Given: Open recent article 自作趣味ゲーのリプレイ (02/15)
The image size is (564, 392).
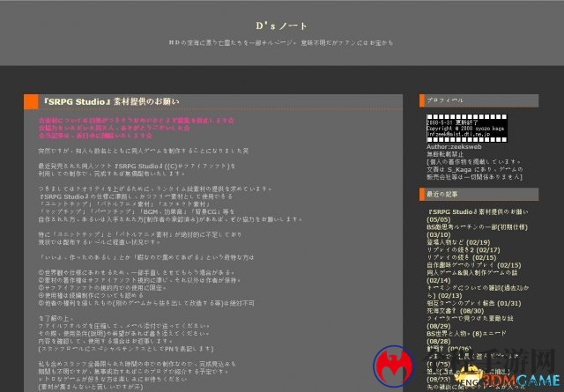Looking at the screenshot, I should pyautogui.click(x=474, y=265).
